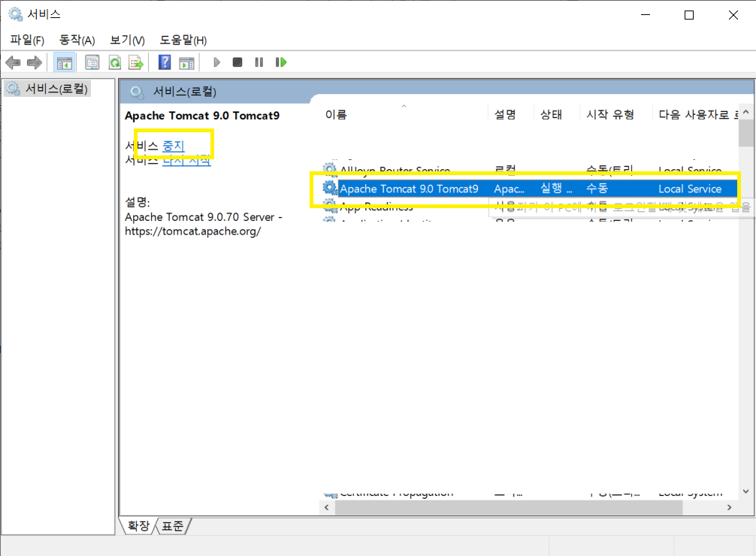Click the Refresh toolbar icon

click(x=115, y=62)
